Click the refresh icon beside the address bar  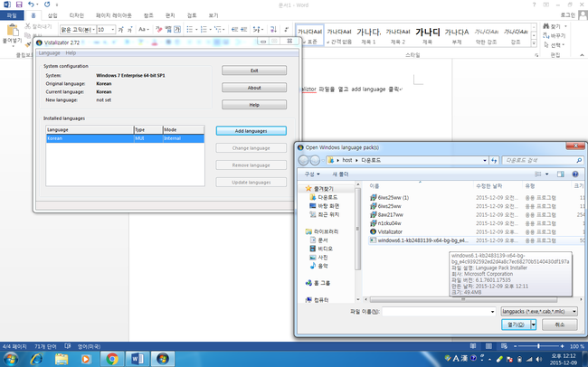click(x=494, y=160)
